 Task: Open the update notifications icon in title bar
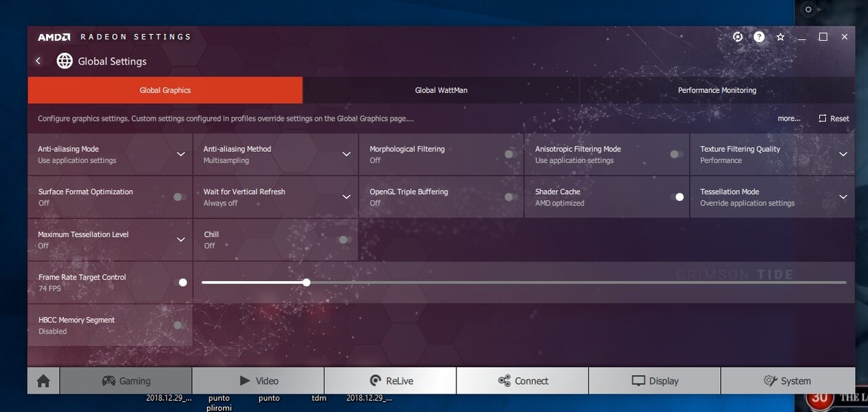click(738, 37)
